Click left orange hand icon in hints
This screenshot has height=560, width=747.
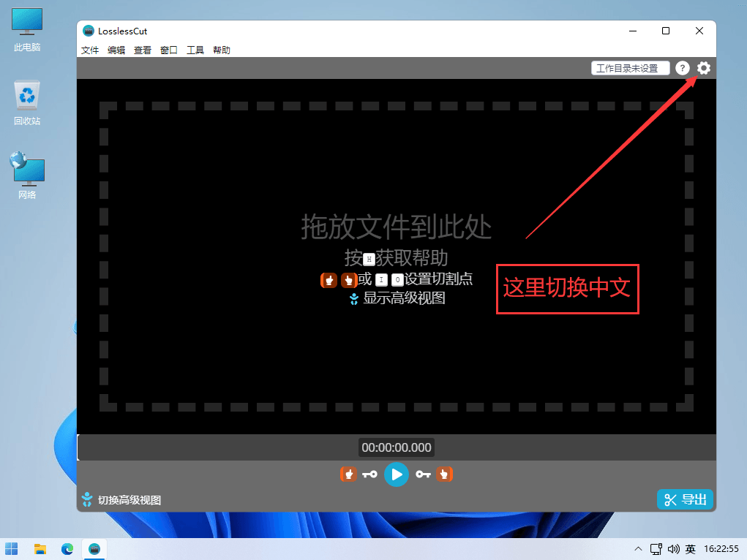[329, 280]
